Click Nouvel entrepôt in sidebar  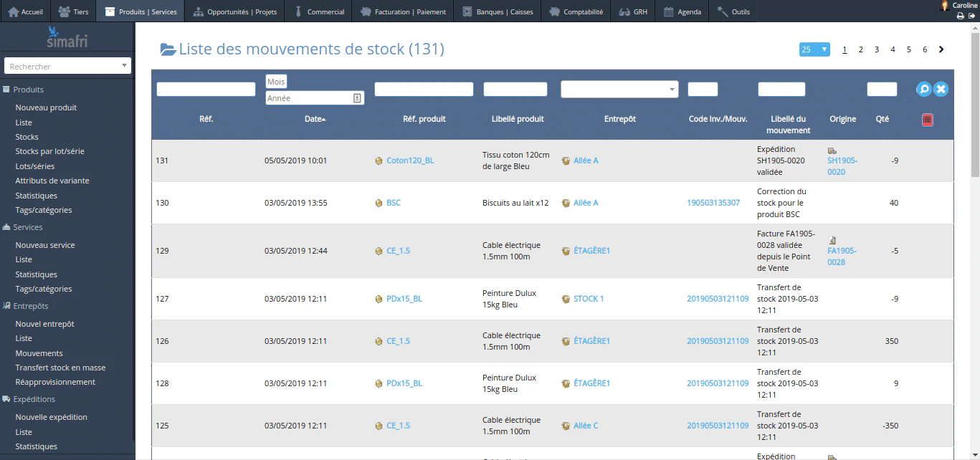[45, 324]
